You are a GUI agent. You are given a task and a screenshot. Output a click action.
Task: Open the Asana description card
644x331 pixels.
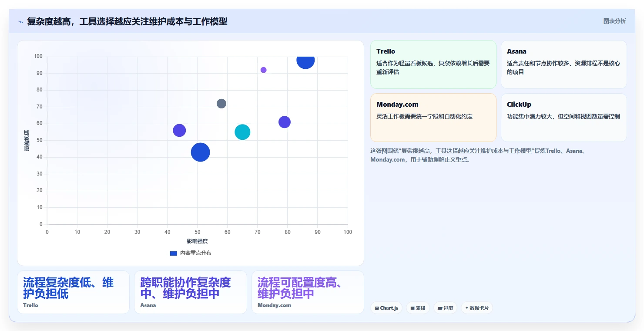pos(564,64)
